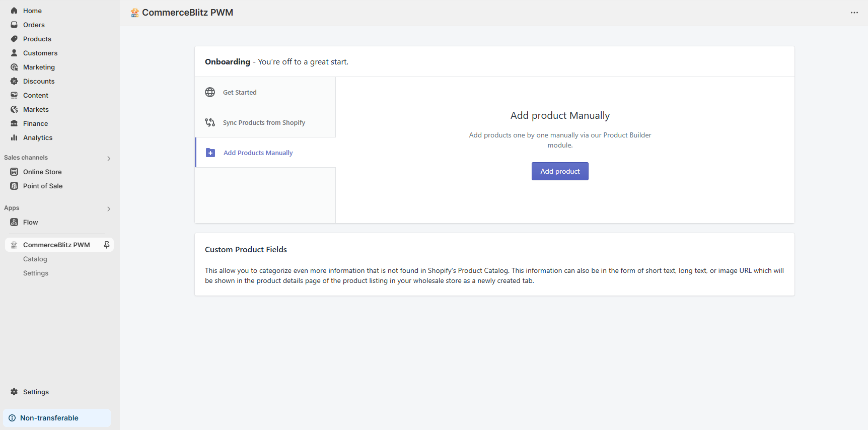Open the three-dot more actions menu
Viewport: 868px width, 430px height.
coord(854,13)
